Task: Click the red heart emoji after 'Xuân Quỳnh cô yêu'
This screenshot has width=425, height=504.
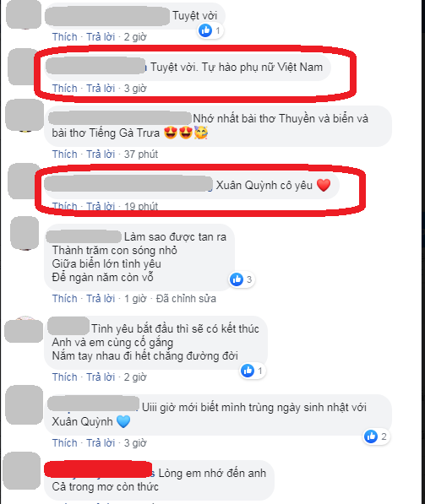Action: [324, 185]
